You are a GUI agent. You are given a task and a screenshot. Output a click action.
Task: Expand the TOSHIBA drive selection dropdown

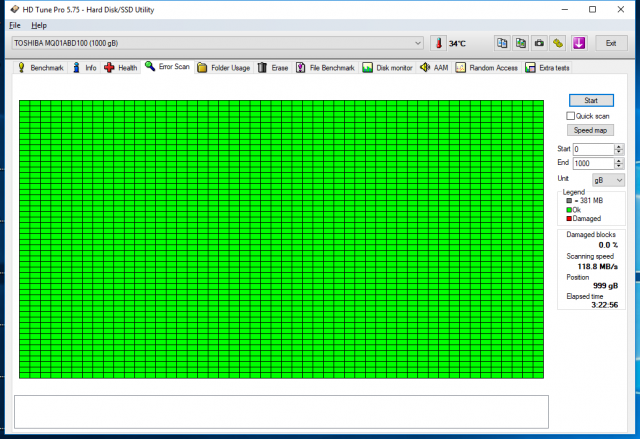(x=418, y=43)
